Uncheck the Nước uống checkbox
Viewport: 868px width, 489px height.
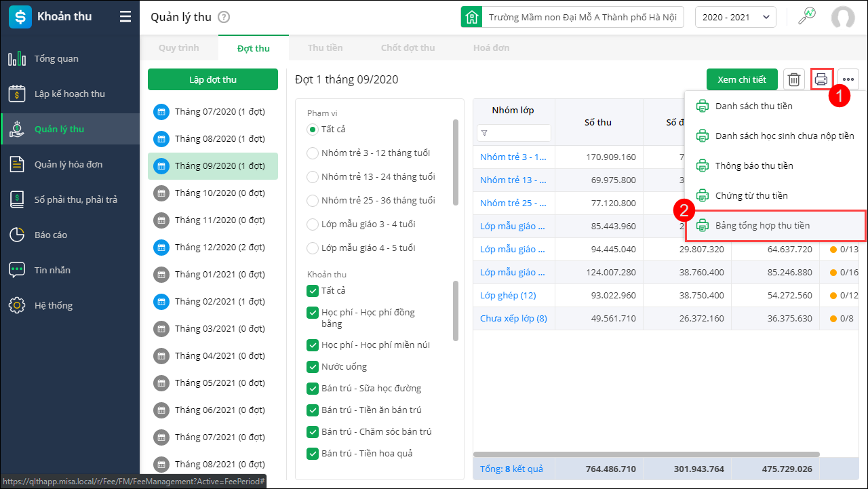[313, 367]
